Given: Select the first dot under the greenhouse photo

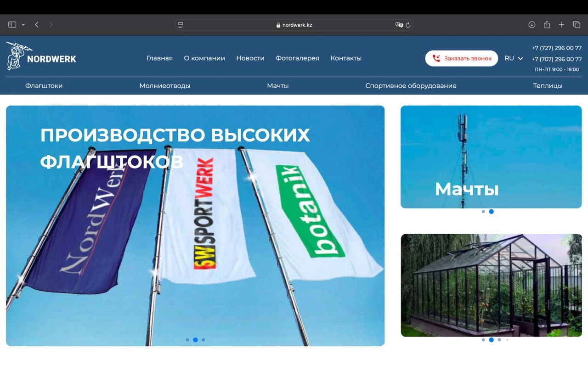Looking at the screenshot, I should (483, 340).
